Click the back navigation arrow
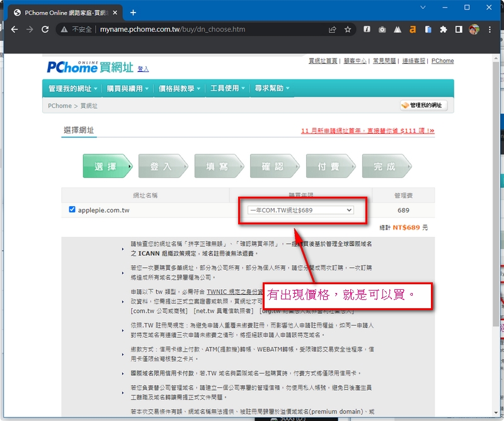This screenshot has width=504, height=421. [x=14, y=30]
